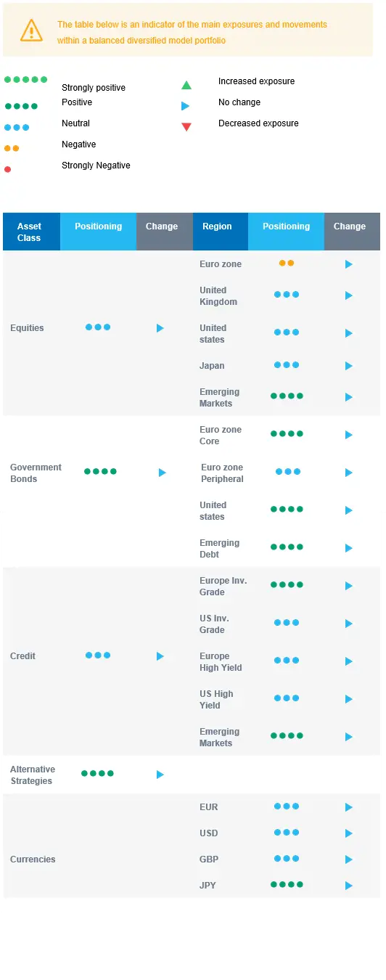
Task: Select the US High Yield region label
Action: pos(216,699)
